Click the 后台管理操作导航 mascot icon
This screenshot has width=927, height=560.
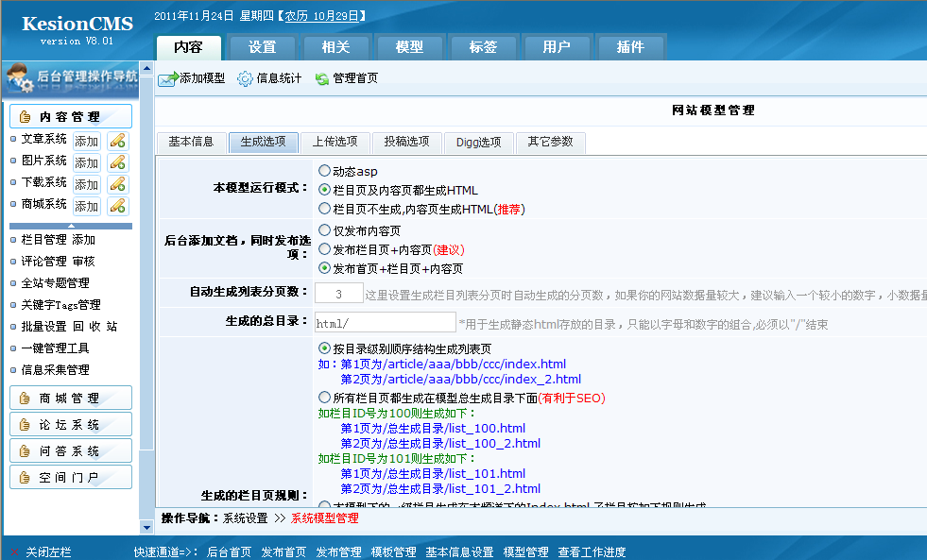pyautogui.click(x=19, y=76)
